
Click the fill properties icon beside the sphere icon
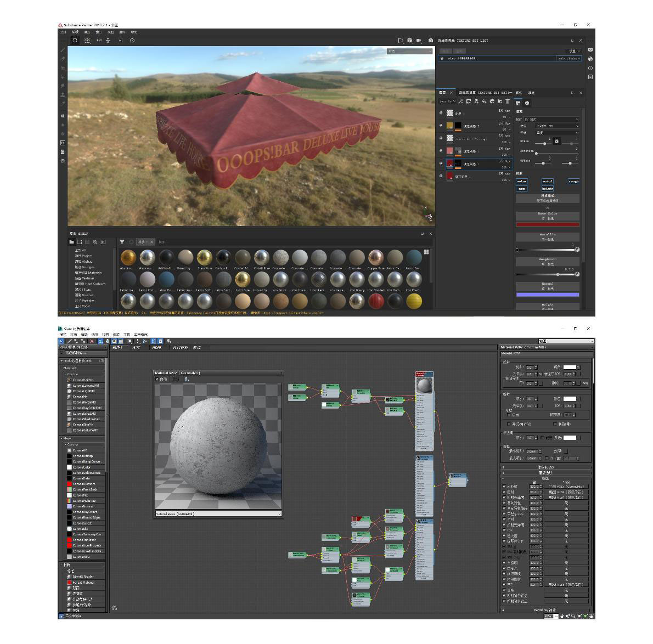click(x=518, y=103)
